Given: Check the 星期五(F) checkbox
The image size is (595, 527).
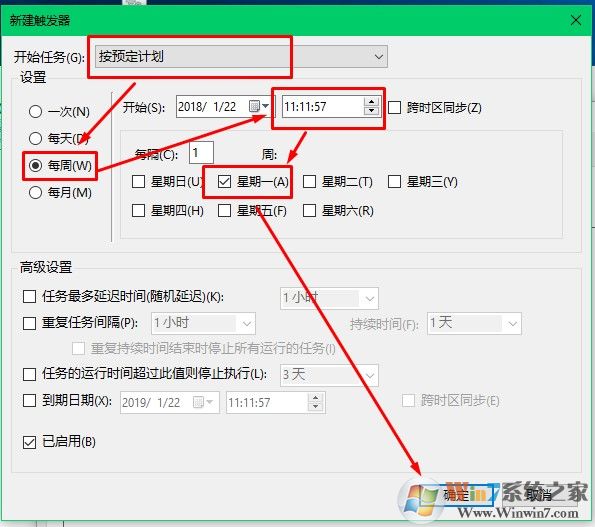Looking at the screenshot, I should tap(225, 210).
